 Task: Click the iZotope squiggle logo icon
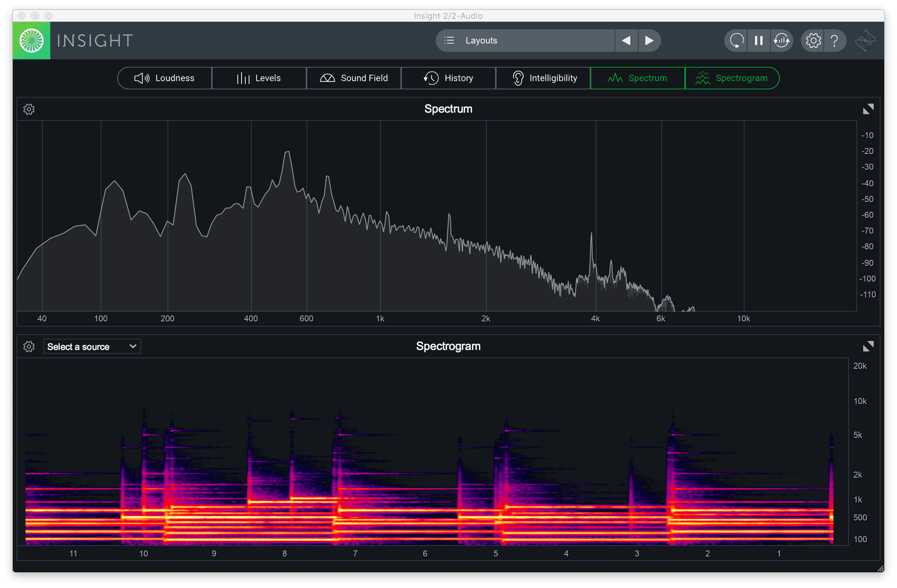point(865,40)
